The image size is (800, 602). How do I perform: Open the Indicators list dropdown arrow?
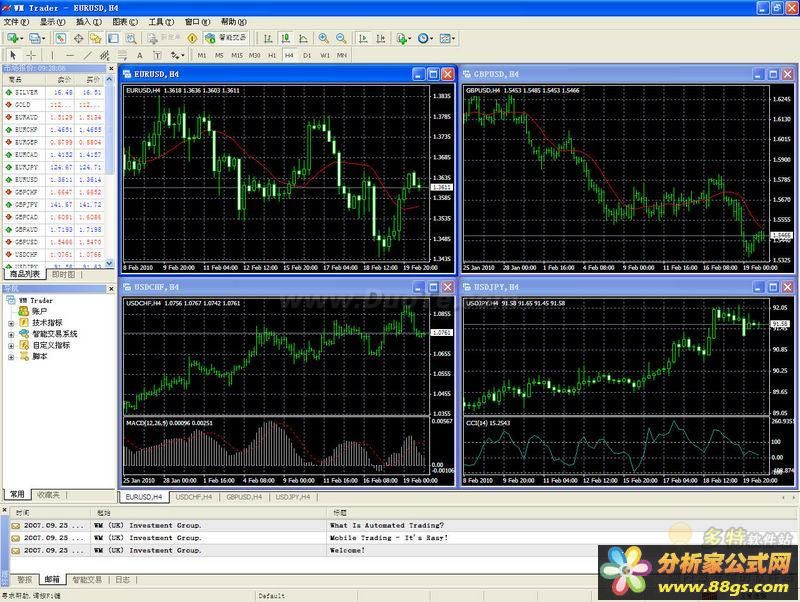(409, 39)
